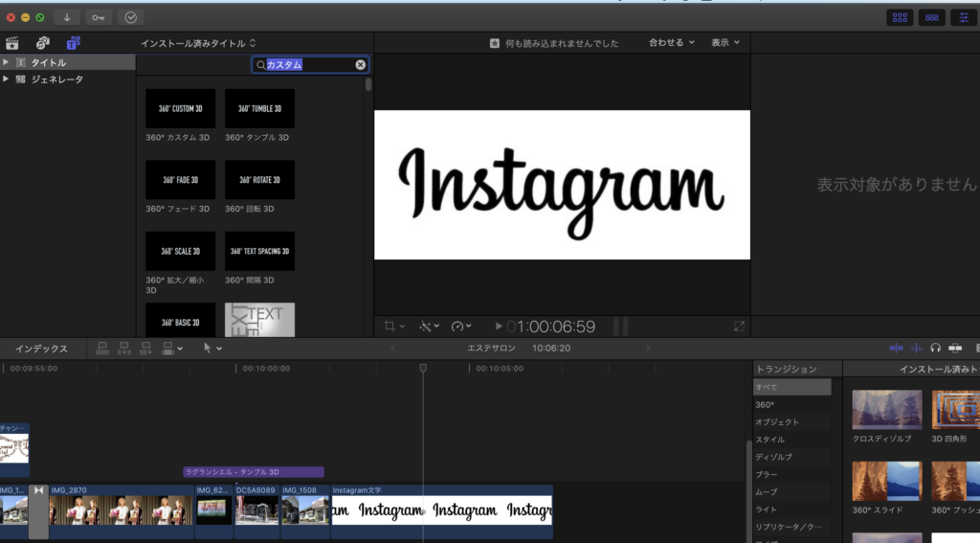Select the 360° Rotate 3D title thumbnail
Viewport: 980px width, 543px height.
pos(259,179)
